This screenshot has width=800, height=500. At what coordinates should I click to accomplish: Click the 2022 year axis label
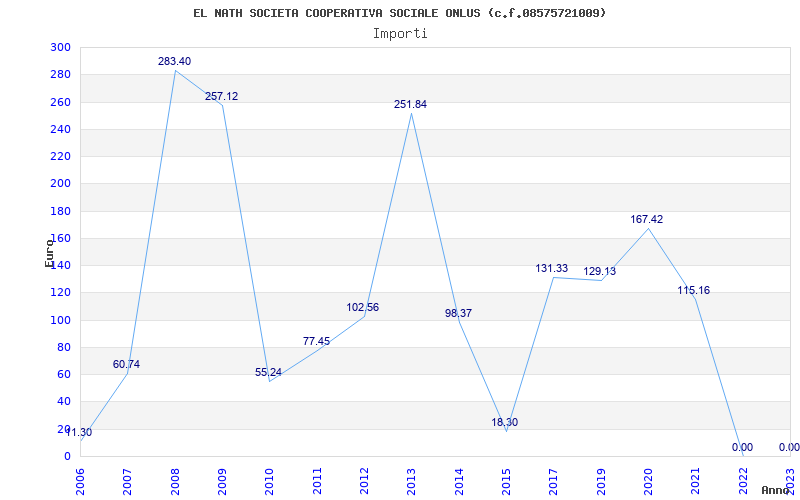(742, 481)
